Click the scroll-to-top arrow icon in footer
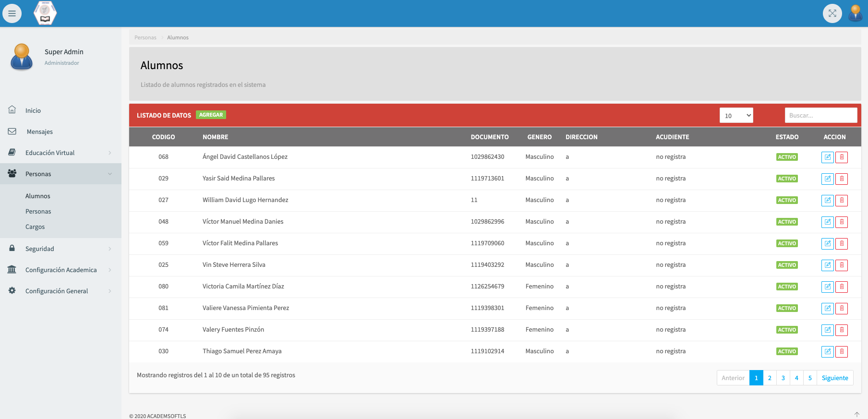The image size is (868, 419). (x=856, y=415)
